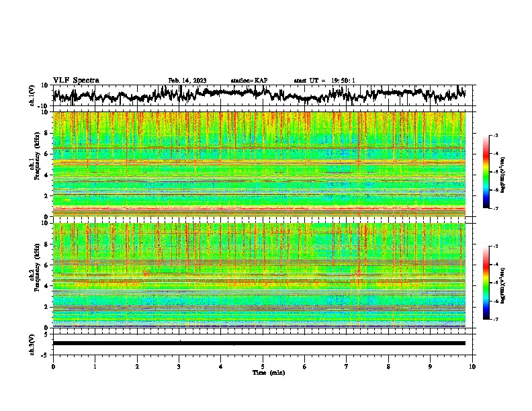The width and height of the screenshot is (532, 411).
Task: Click time axis tick label '10'
Action: pos(472,367)
